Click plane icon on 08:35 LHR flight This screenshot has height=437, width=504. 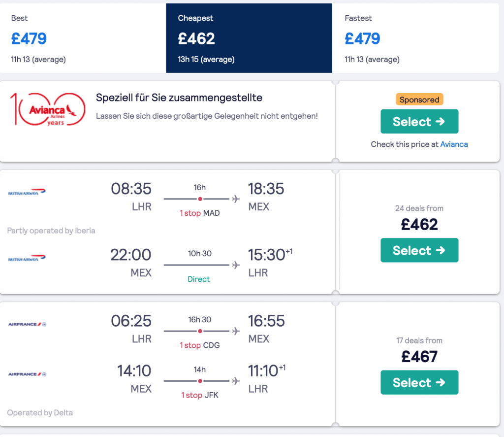[x=236, y=199]
